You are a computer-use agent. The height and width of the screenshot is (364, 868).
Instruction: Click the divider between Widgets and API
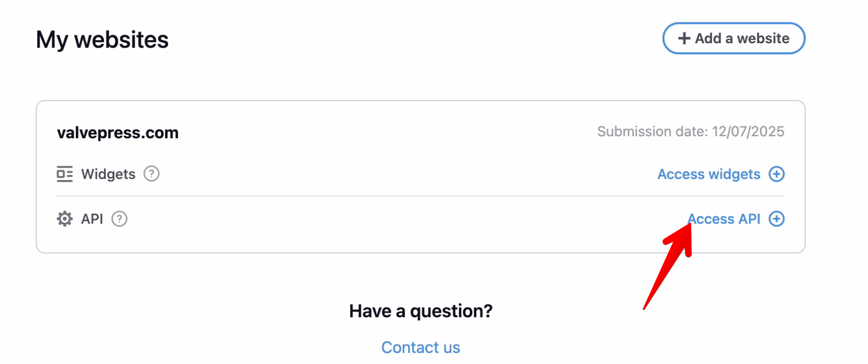tap(421, 196)
